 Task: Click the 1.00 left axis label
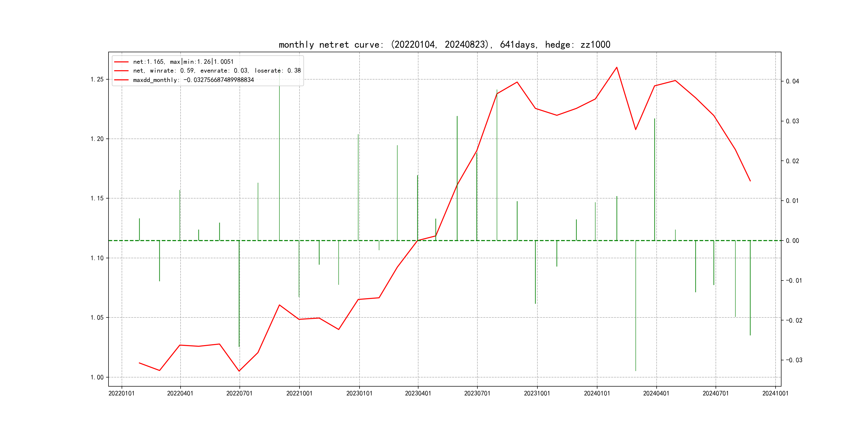click(x=97, y=377)
